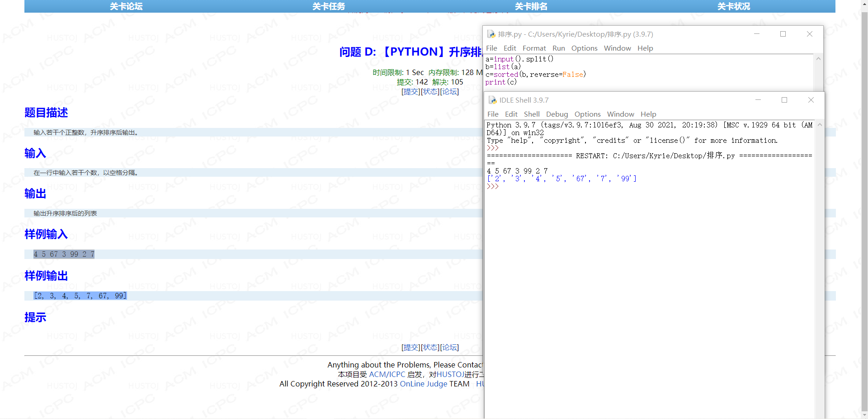
Task: Open Edit menu in 排序.py editor
Action: point(509,48)
